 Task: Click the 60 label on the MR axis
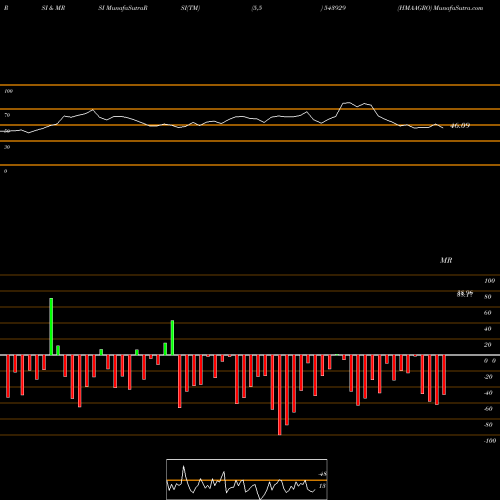tap(487, 313)
